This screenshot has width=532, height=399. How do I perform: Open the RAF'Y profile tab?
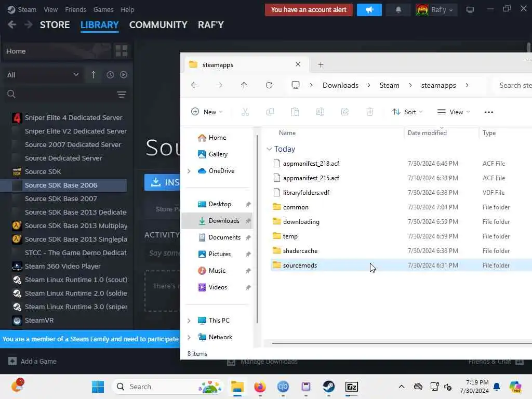[x=211, y=25]
